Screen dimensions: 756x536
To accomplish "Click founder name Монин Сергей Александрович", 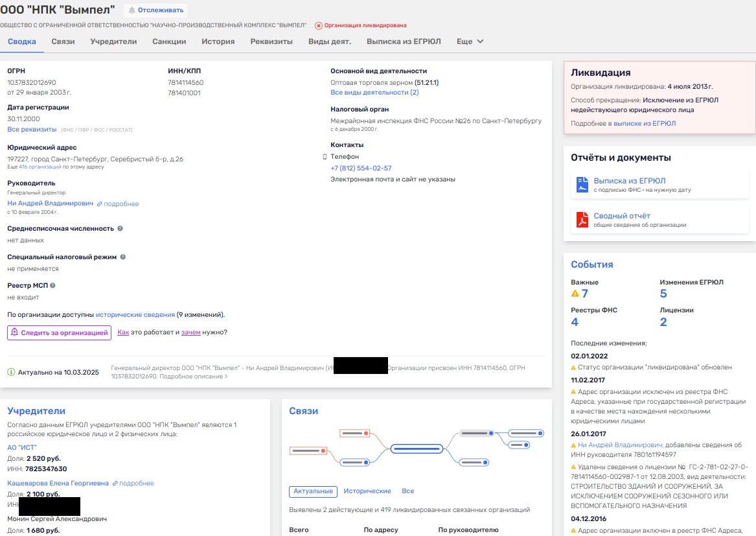I will click(57, 519).
